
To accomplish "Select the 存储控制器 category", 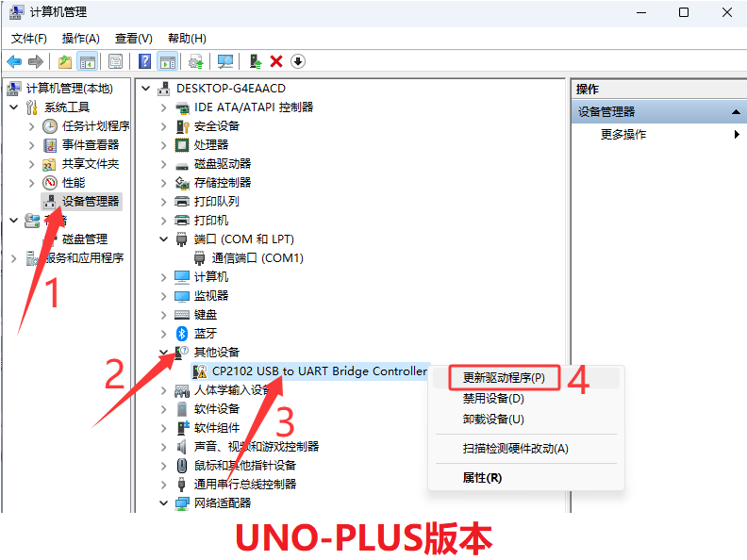I will (223, 182).
